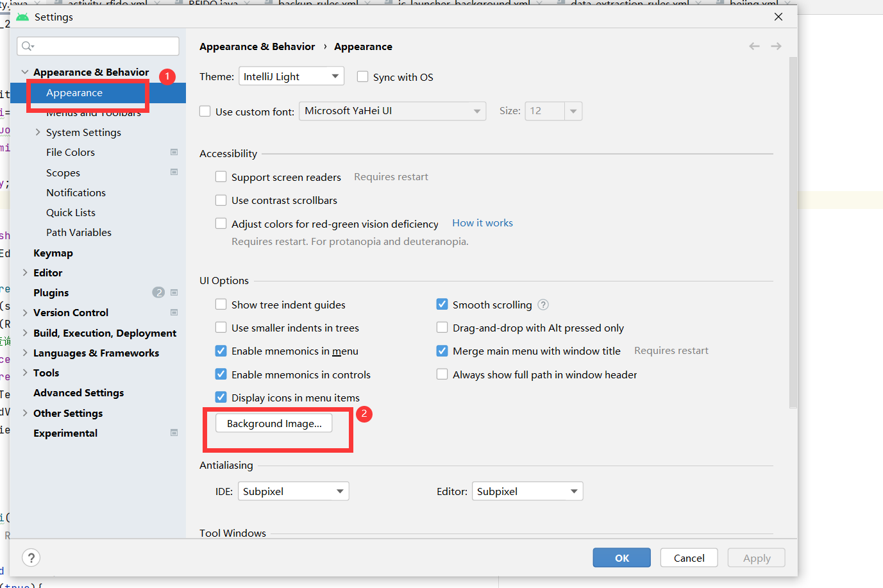883x588 pixels.
Task: Click the help question mark icon
Action: tap(31, 558)
